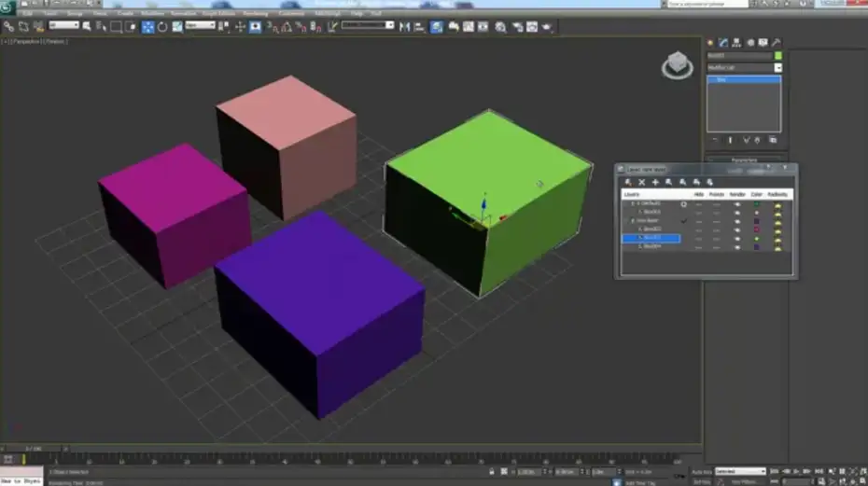This screenshot has height=486, width=868.
Task: Click the Auto Key button
Action: (x=701, y=472)
